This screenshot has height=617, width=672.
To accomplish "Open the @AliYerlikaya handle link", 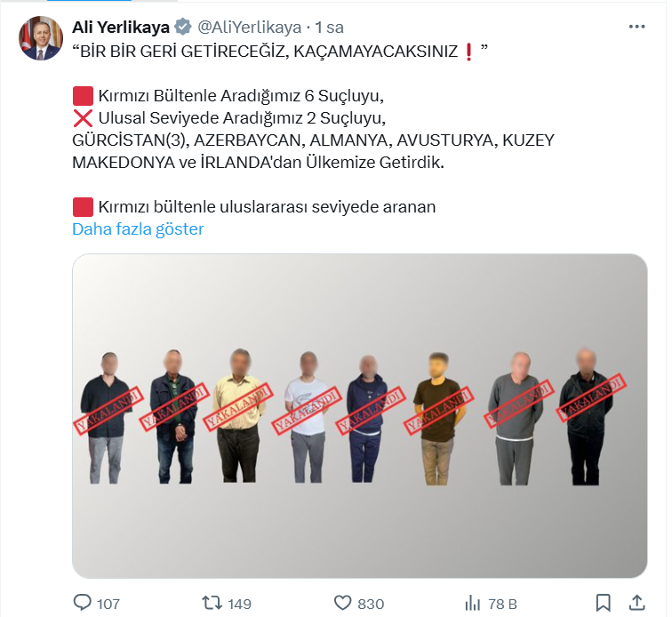I will [249, 27].
